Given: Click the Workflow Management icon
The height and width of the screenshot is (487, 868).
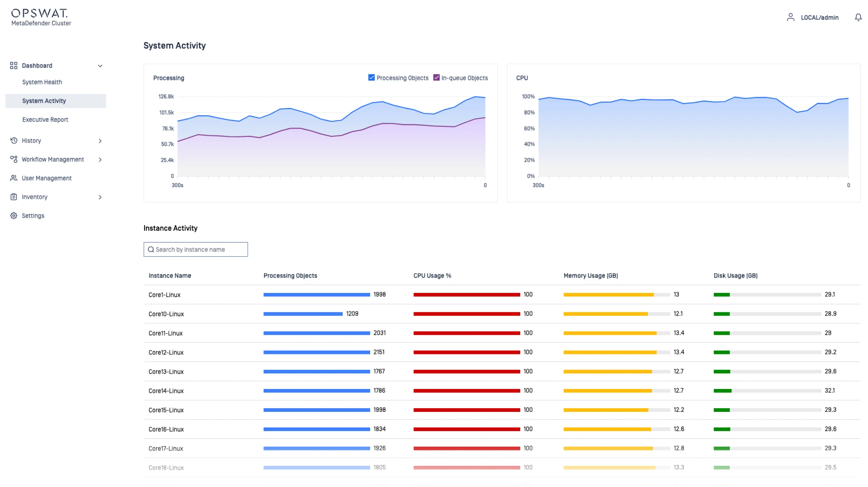Looking at the screenshot, I should (x=14, y=160).
